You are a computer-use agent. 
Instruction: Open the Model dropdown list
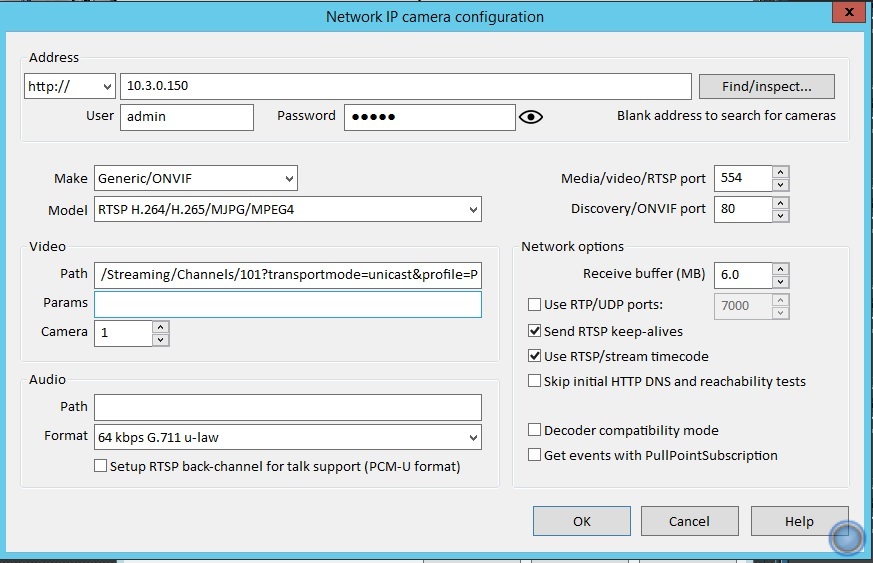(x=288, y=209)
